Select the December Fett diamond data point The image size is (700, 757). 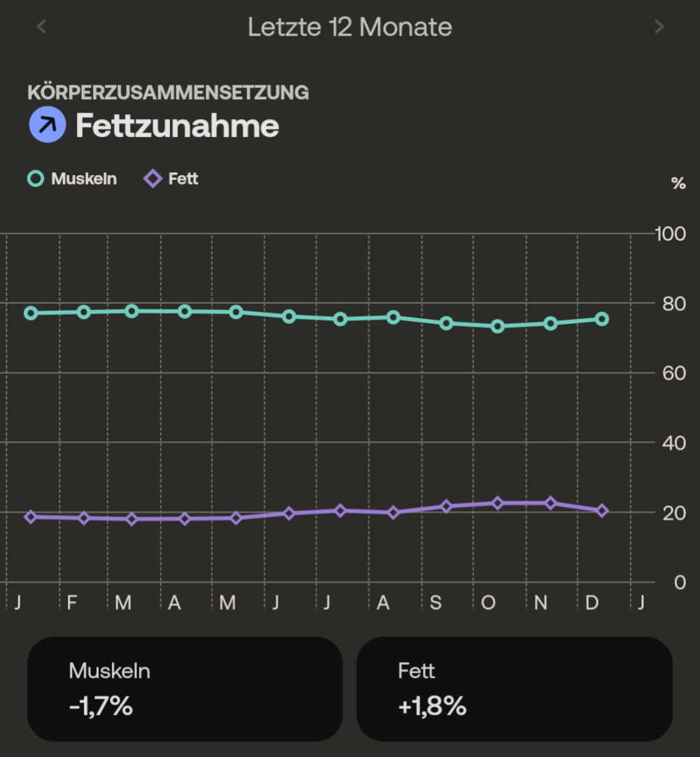602,511
